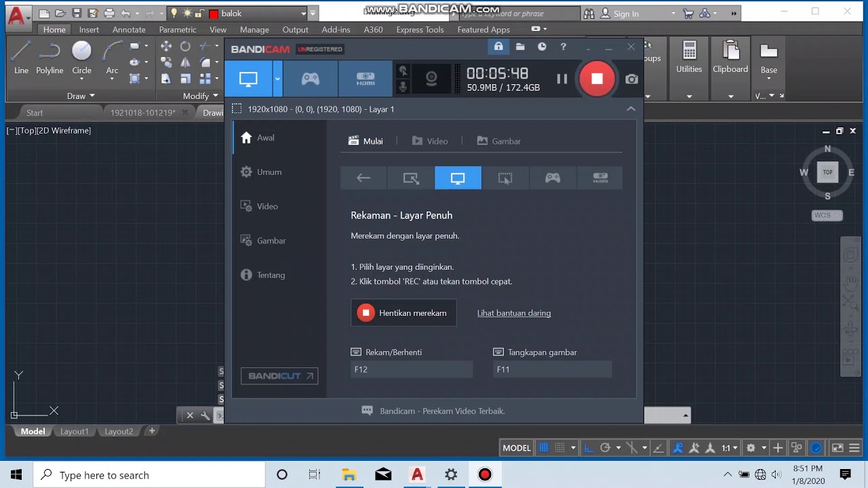Open Bandicam screen mode dropdown arrow
Screen dimensions: 868x488
277,79
